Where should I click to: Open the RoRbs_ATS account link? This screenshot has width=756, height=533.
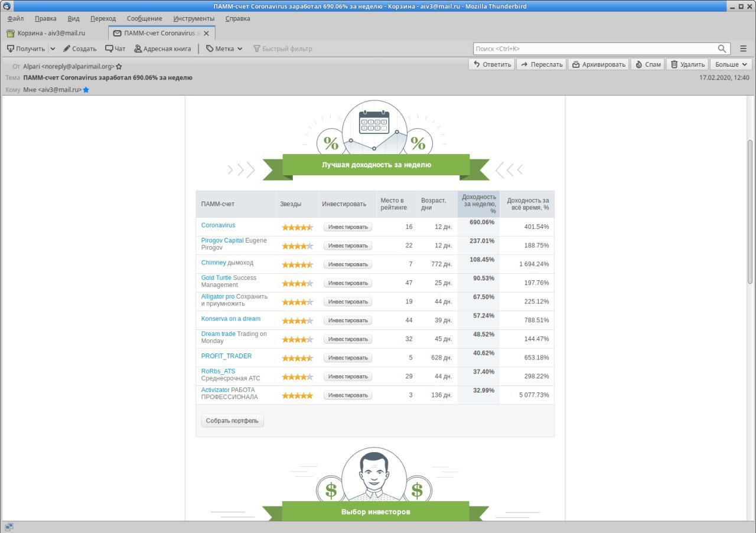218,371
